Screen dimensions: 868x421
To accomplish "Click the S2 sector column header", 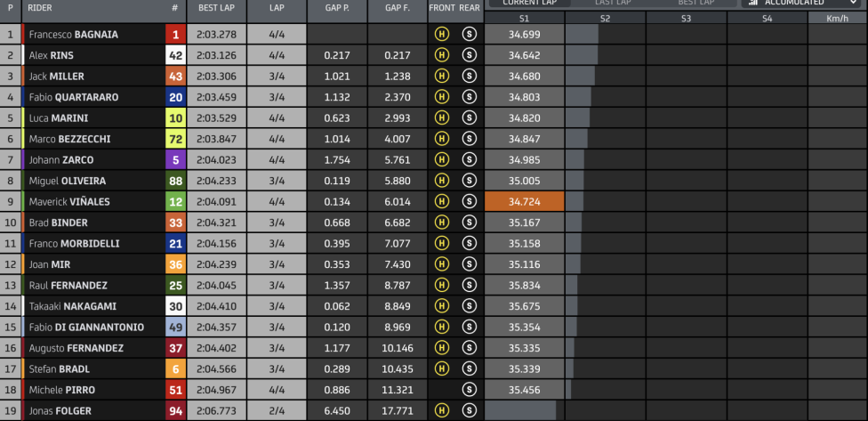I will pyautogui.click(x=605, y=19).
